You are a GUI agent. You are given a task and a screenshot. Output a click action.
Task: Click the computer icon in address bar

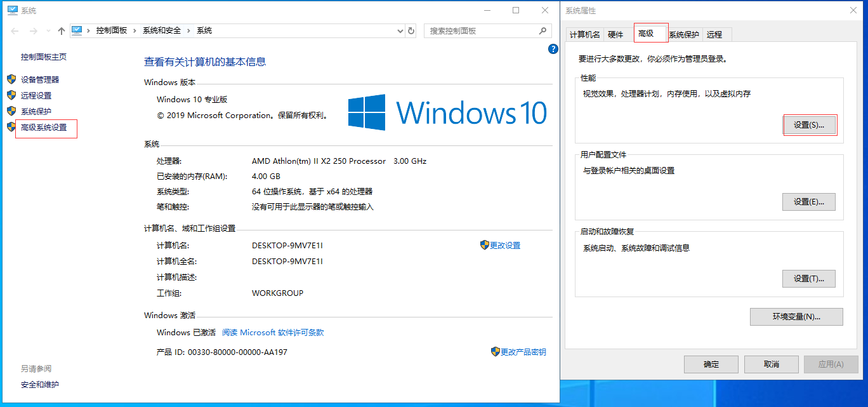click(x=77, y=30)
